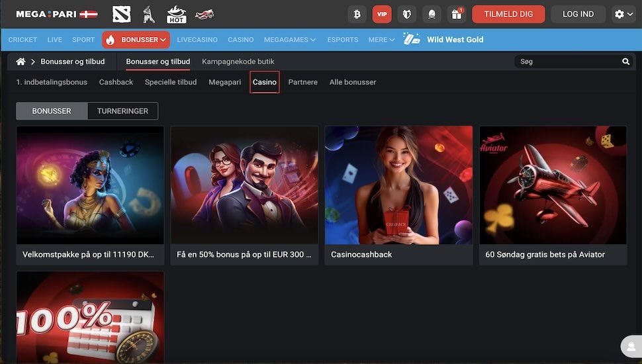
Task: Open CASINO in the blue navigation bar
Action: click(241, 40)
